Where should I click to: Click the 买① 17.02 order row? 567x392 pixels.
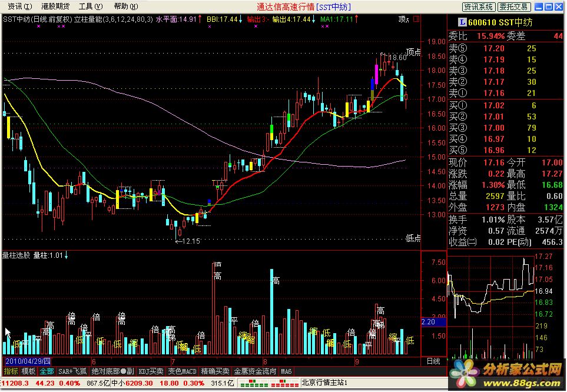[x=505, y=105]
